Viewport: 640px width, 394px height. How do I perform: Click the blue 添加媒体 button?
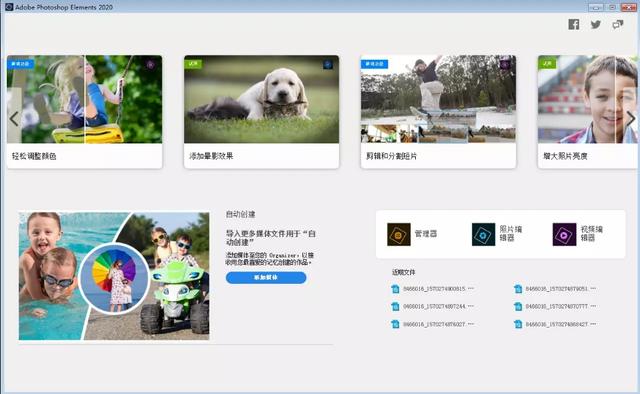(266, 278)
